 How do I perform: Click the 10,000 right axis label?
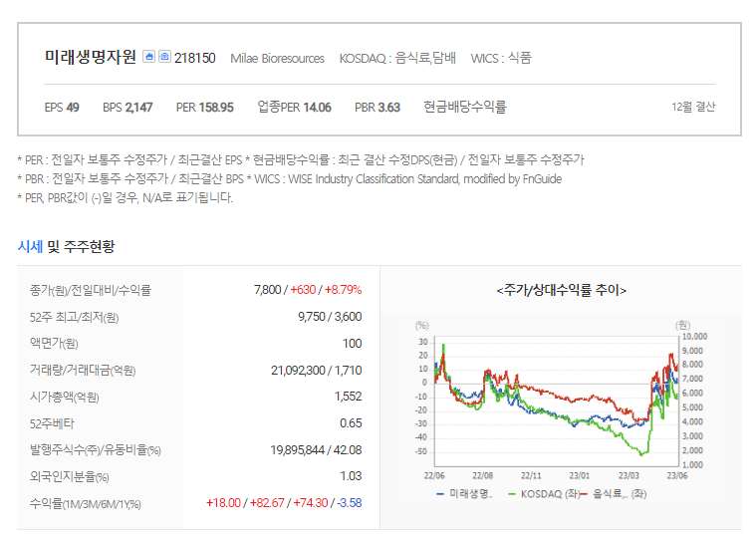click(x=694, y=337)
